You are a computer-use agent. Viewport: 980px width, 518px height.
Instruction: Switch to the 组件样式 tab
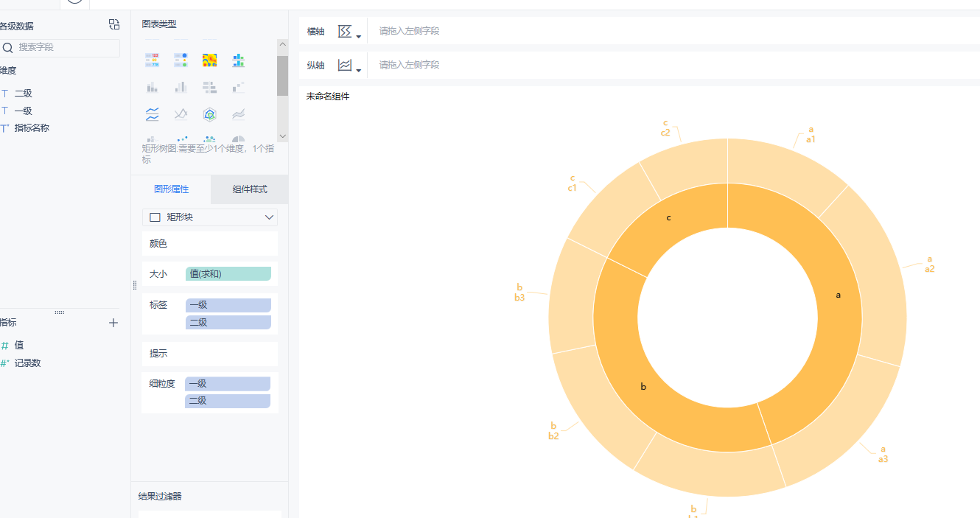pos(250,189)
